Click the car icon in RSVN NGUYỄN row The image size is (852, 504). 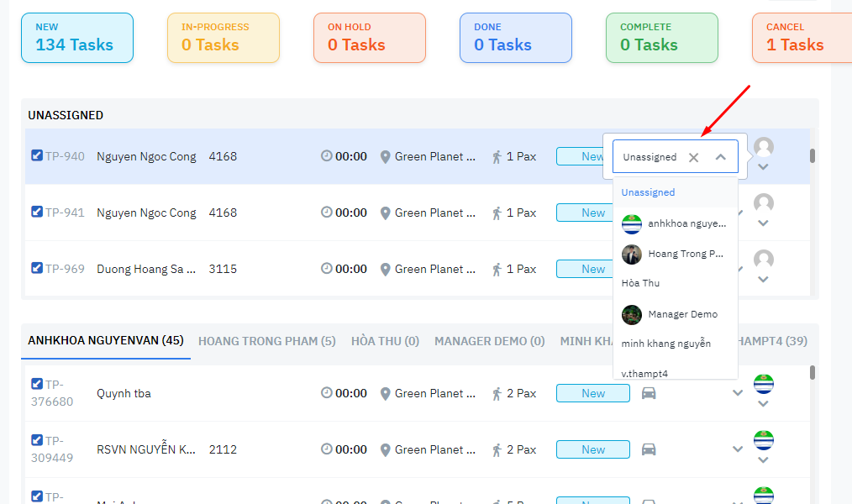point(649,449)
